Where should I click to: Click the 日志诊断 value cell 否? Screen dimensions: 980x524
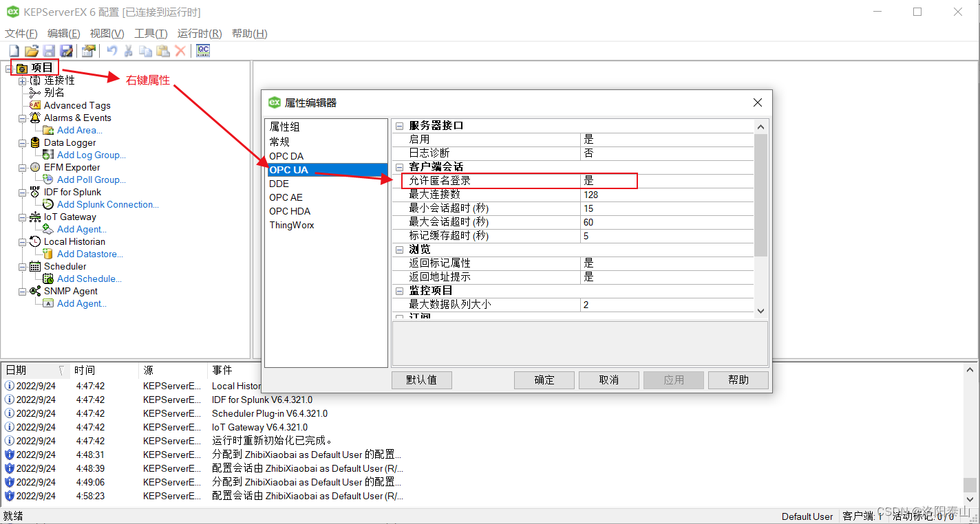pyautogui.click(x=668, y=153)
